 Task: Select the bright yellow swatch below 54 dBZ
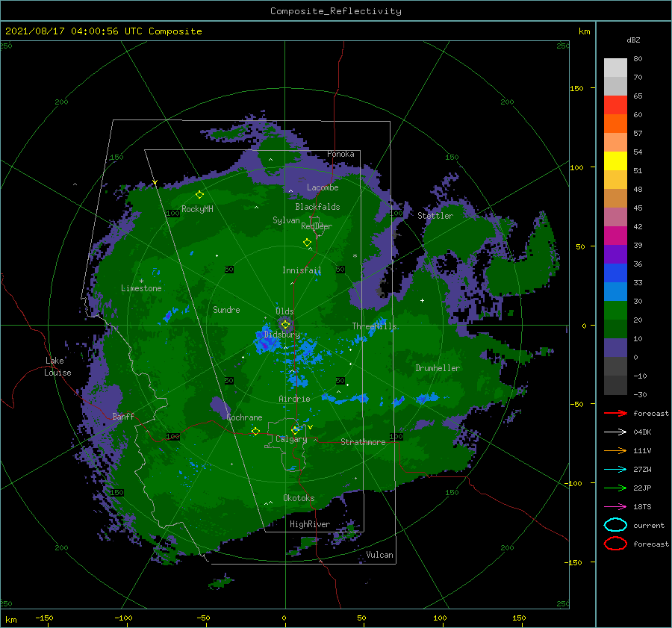pyautogui.click(x=615, y=161)
